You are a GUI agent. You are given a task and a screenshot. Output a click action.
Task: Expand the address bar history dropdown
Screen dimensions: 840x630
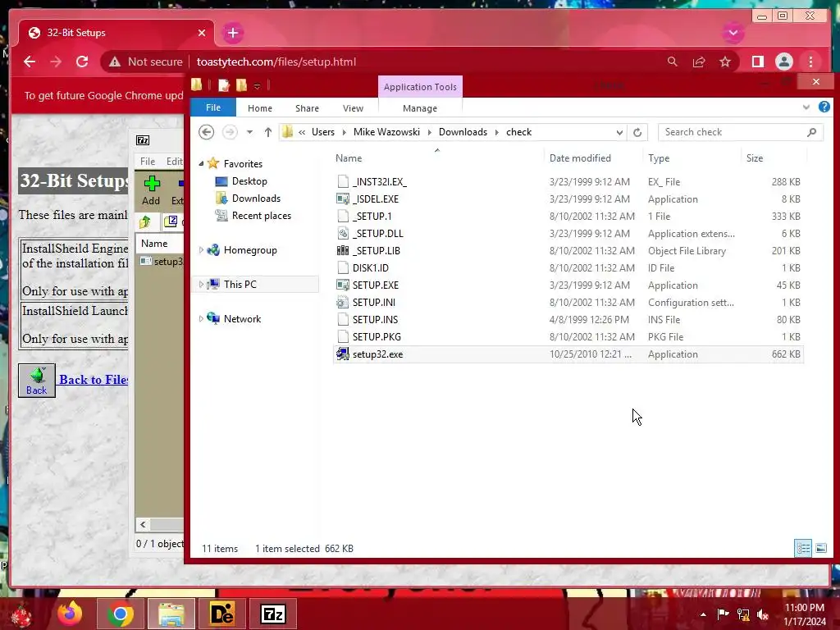point(619,132)
